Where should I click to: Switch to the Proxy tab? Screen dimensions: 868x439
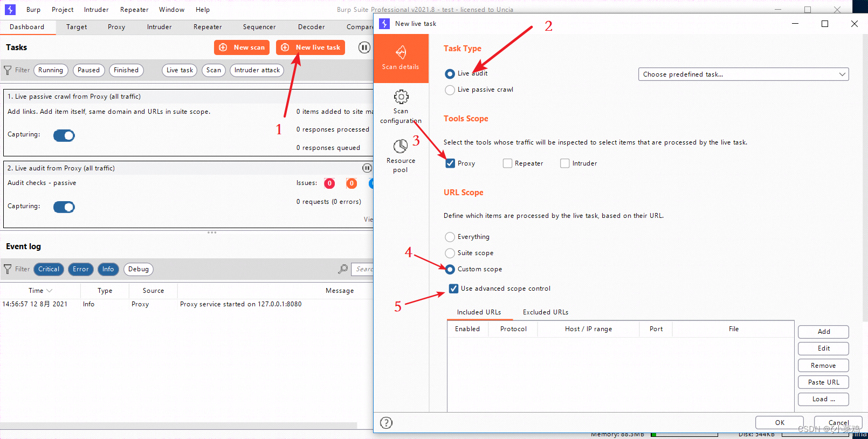pos(116,27)
